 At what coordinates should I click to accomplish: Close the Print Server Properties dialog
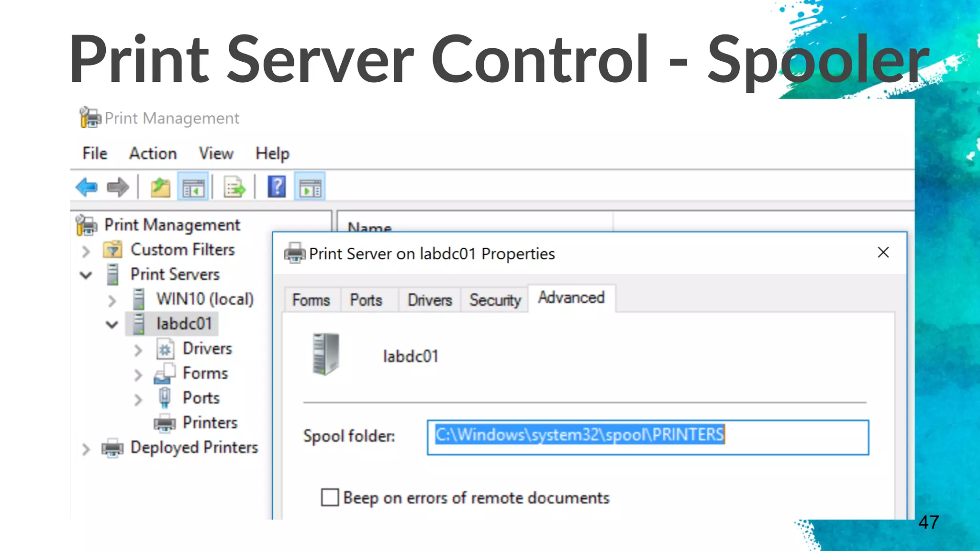click(x=883, y=253)
